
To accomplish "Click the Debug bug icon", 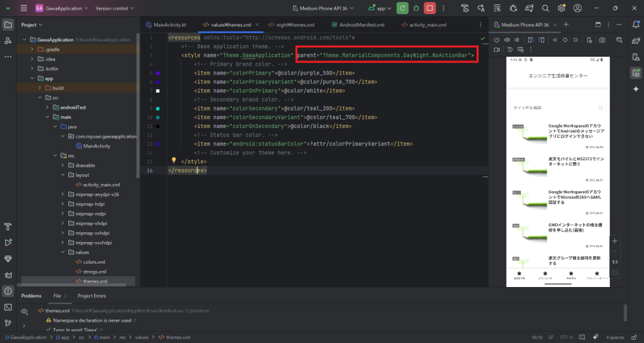I will pos(416,8).
